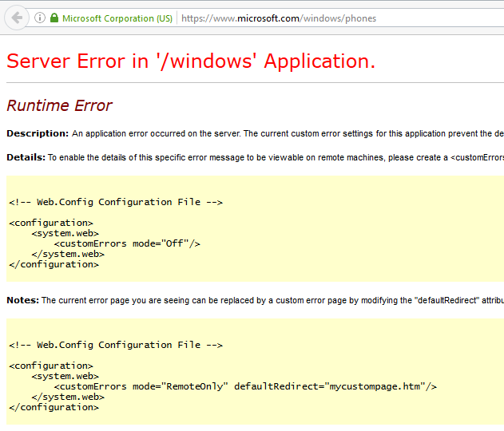The image size is (504, 431).
Task: Click the "Runtime Error" subheading
Action: pos(59,105)
